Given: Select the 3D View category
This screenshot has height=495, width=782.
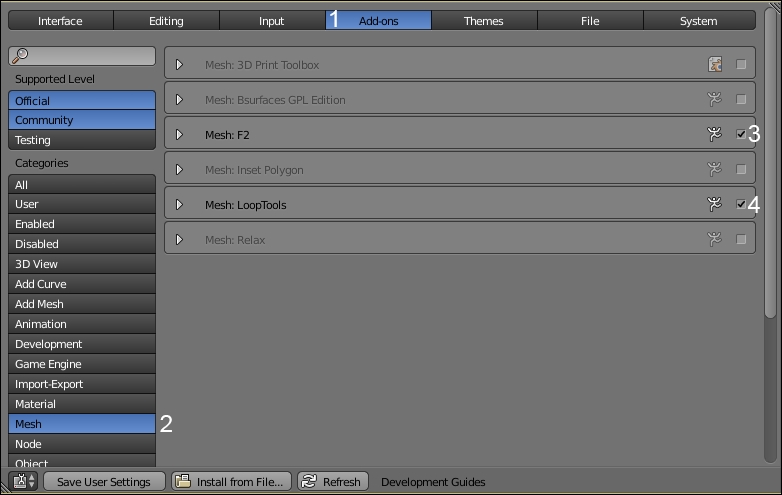Looking at the screenshot, I should [x=82, y=264].
